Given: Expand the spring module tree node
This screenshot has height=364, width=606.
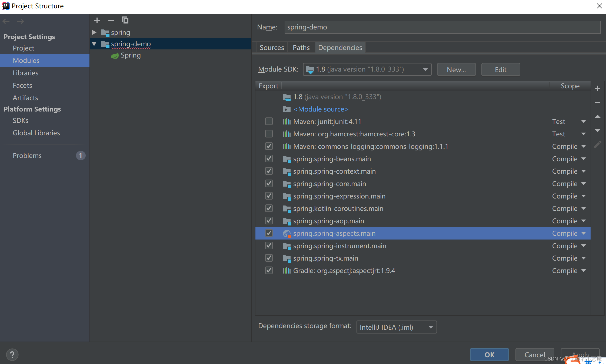Looking at the screenshot, I should coord(94,32).
